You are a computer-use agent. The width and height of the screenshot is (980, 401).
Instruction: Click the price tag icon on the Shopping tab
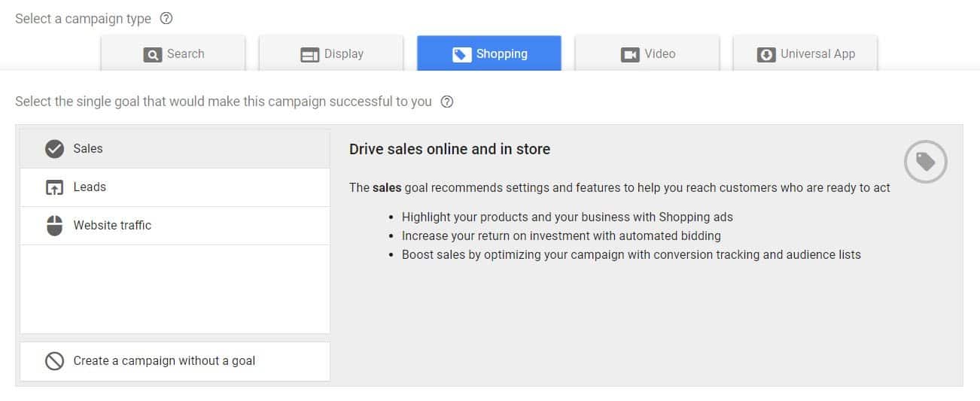pos(461,54)
